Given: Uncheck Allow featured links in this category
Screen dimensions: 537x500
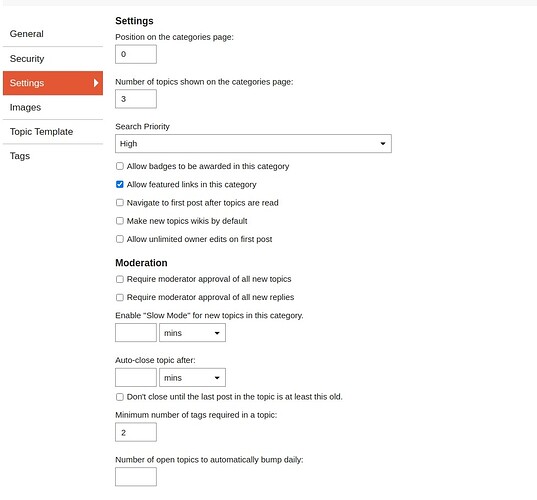Looking at the screenshot, I should point(120,184).
